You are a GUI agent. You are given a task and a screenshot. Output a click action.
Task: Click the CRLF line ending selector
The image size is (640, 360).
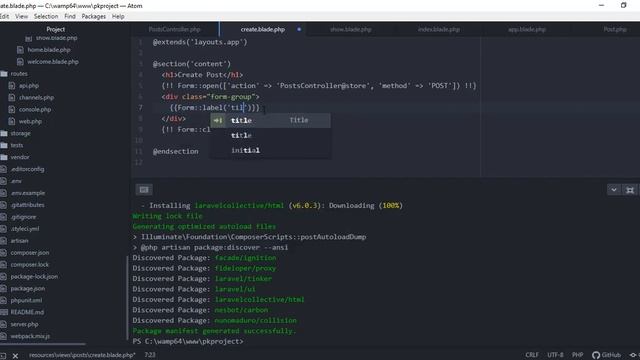(x=532, y=355)
